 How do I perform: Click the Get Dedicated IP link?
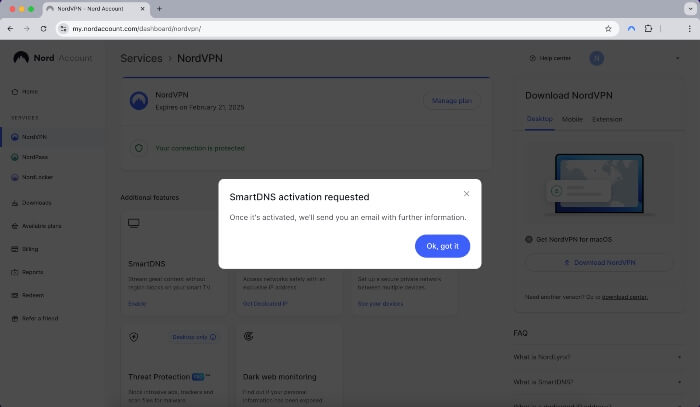[x=265, y=304]
